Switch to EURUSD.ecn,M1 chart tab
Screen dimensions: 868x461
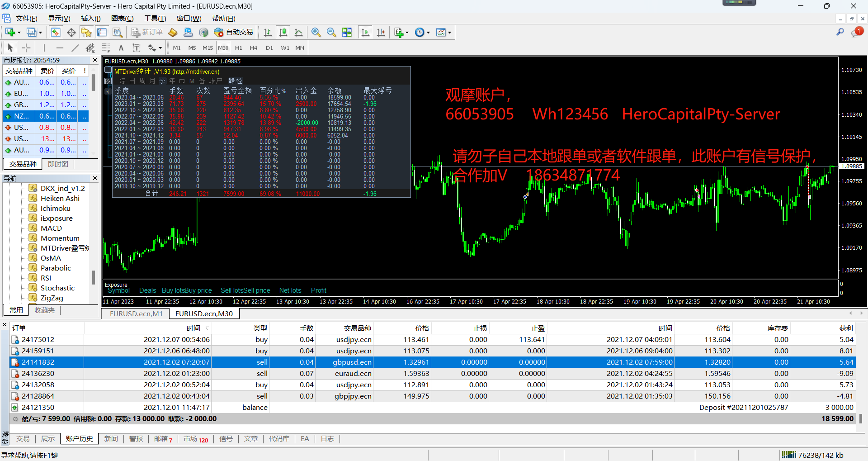136,314
